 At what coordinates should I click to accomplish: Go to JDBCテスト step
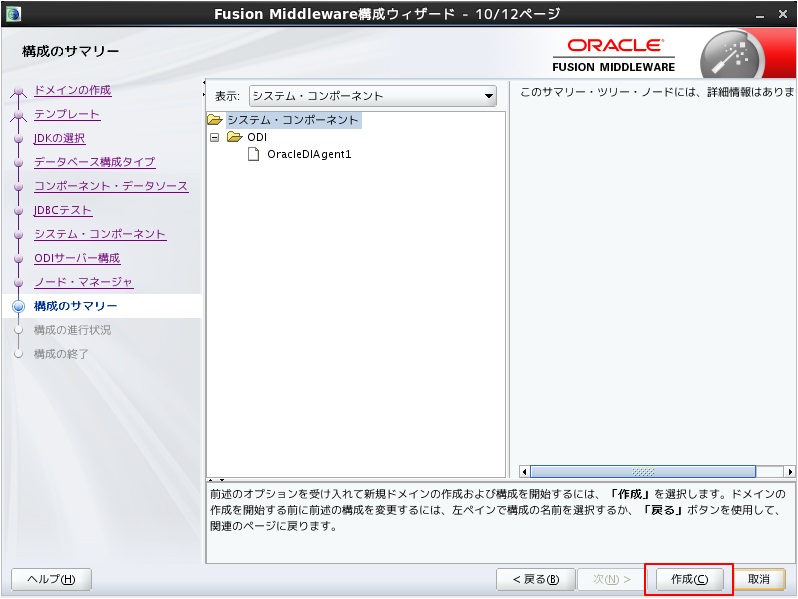(62, 210)
